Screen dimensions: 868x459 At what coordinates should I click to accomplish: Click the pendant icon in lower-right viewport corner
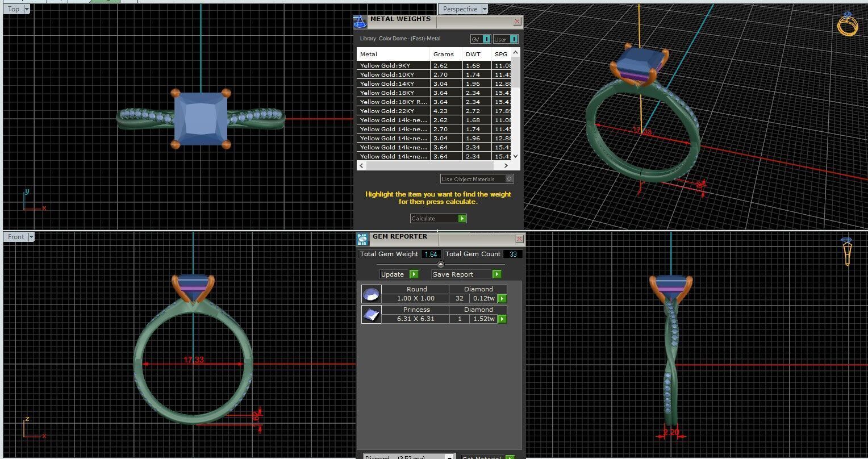[846, 252]
